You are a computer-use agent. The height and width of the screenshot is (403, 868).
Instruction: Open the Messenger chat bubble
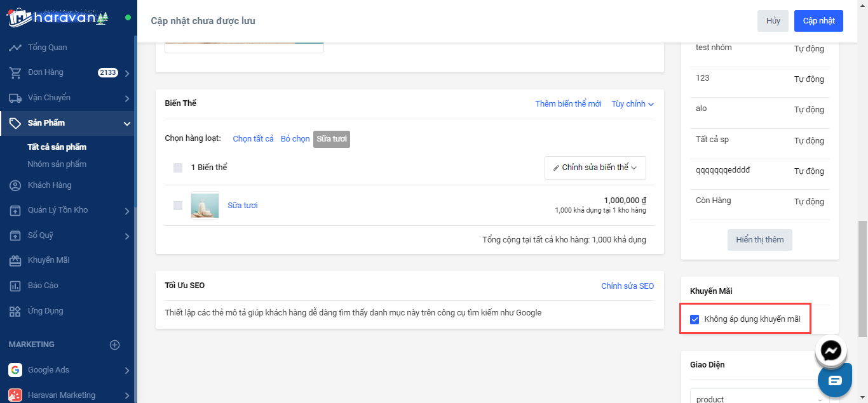[831, 351]
